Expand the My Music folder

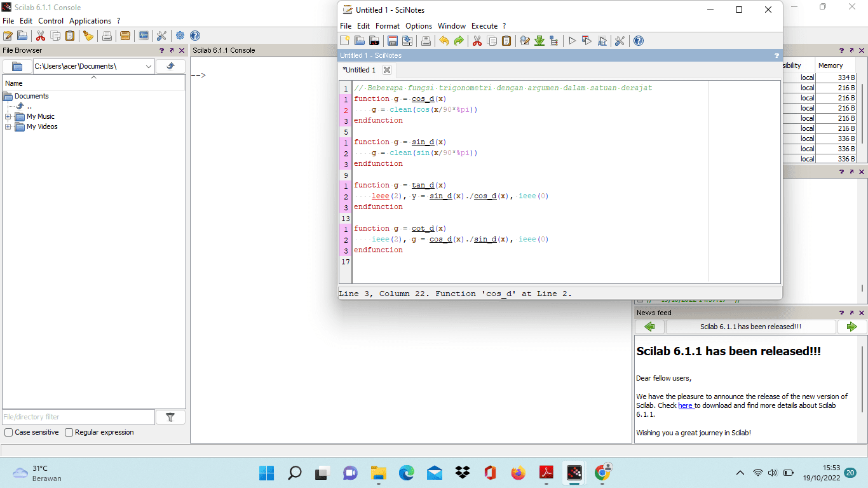pyautogui.click(x=8, y=116)
